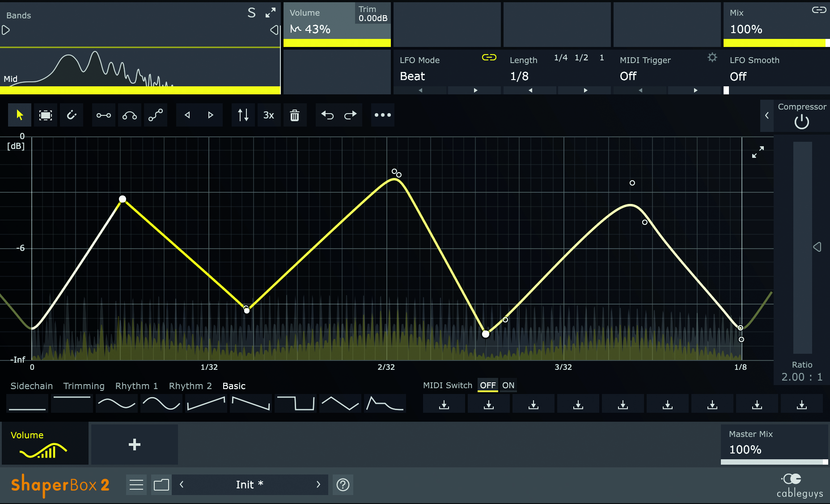Set MIDI Switch to ON
The image size is (830, 504).
pyautogui.click(x=508, y=385)
